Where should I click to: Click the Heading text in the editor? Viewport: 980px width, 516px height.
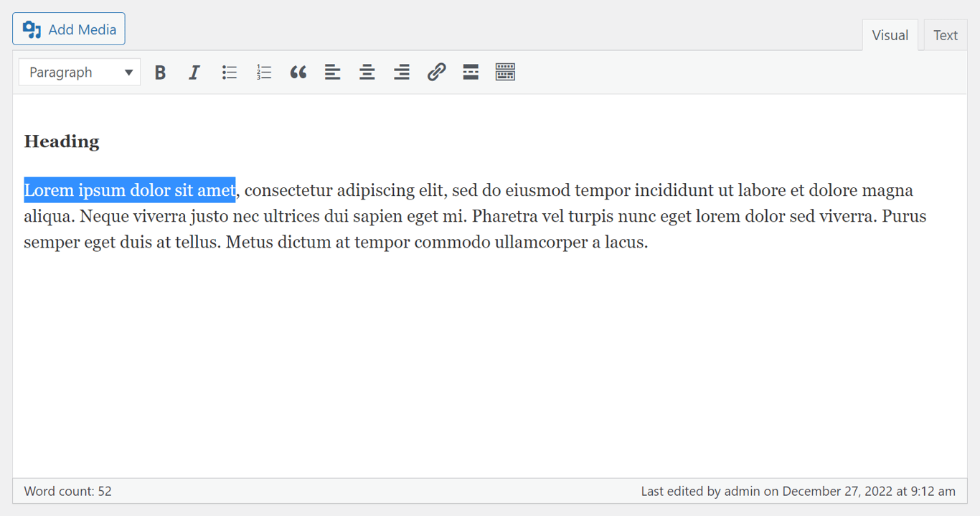click(61, 141)
